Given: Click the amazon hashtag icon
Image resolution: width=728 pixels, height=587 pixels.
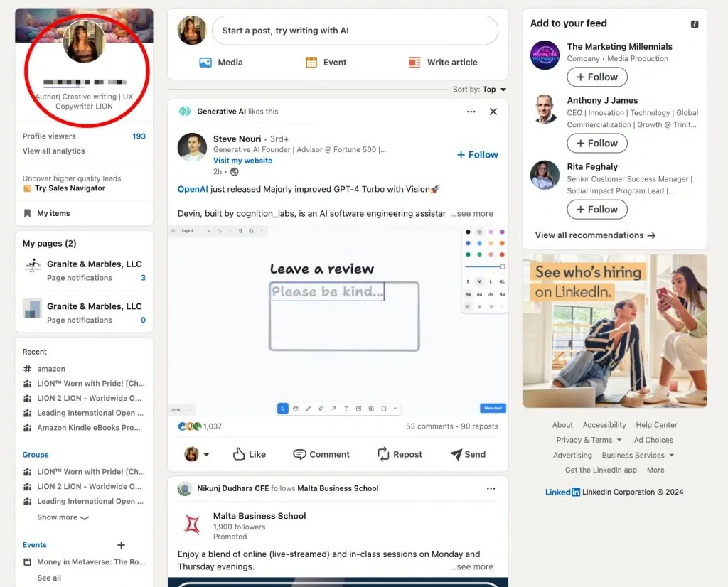Looking at the screenshot, I should point(28,369).
